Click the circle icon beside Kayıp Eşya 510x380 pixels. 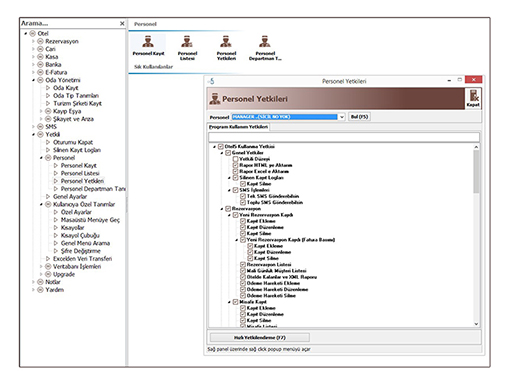click(48, 111)
